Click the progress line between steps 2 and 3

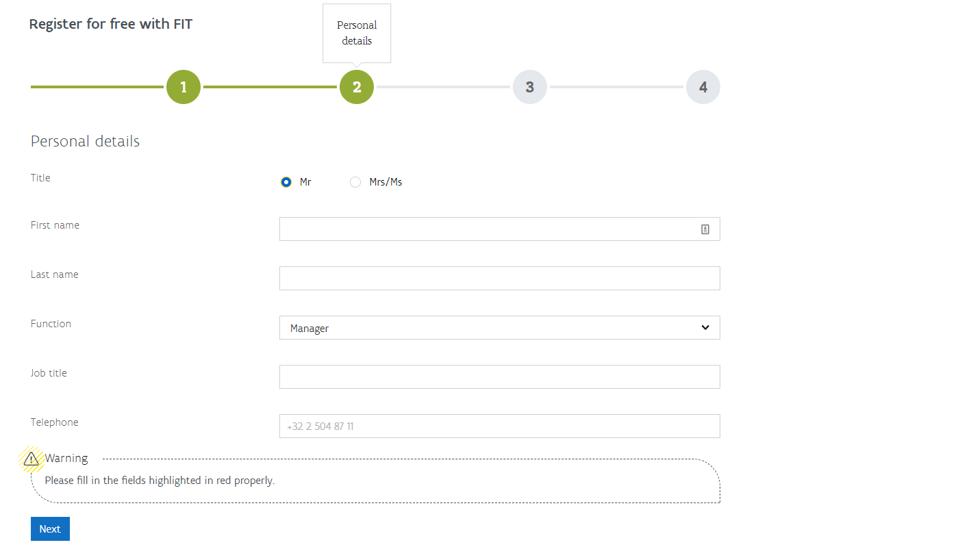(443, 87)
